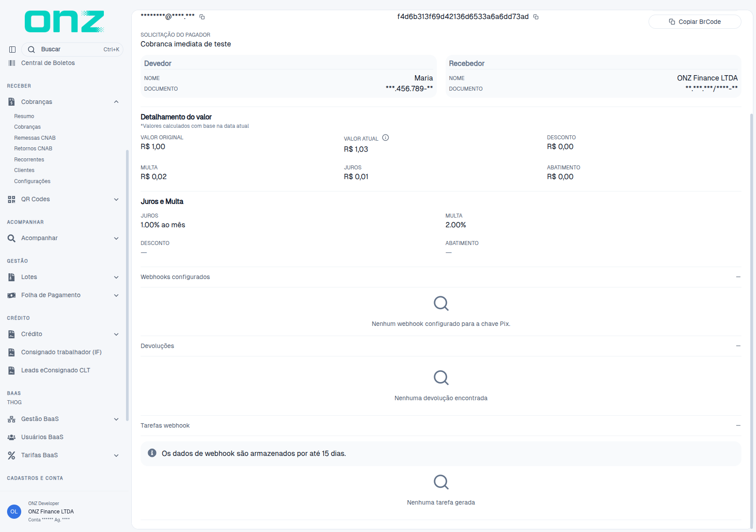The image size is (756, 532).
Task: Open Leads eConsignado CLT
Action: (56, 370)
